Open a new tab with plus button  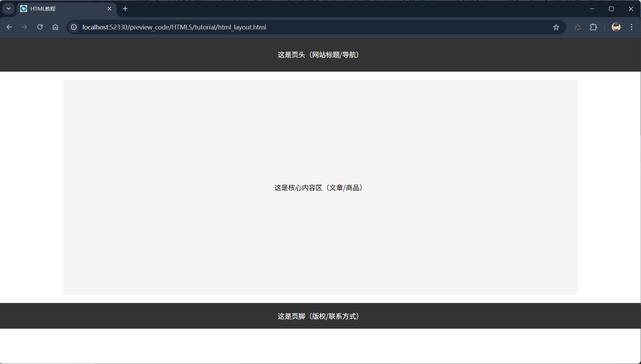[x=125, y=9]
